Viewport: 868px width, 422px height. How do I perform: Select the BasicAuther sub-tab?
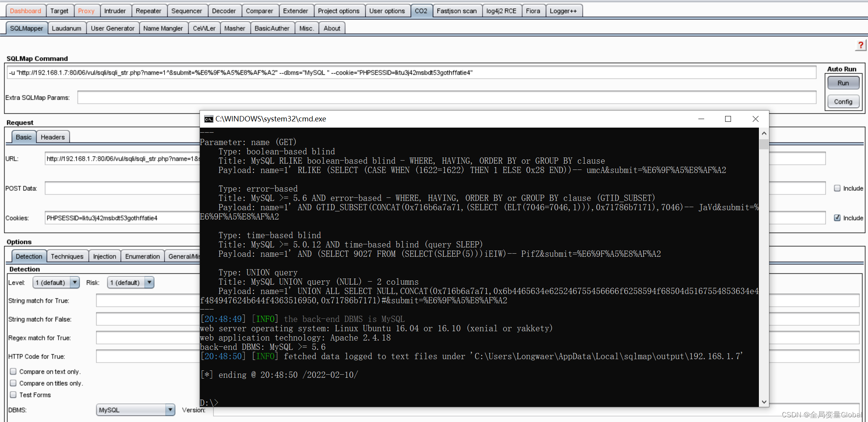click(272, 28)
